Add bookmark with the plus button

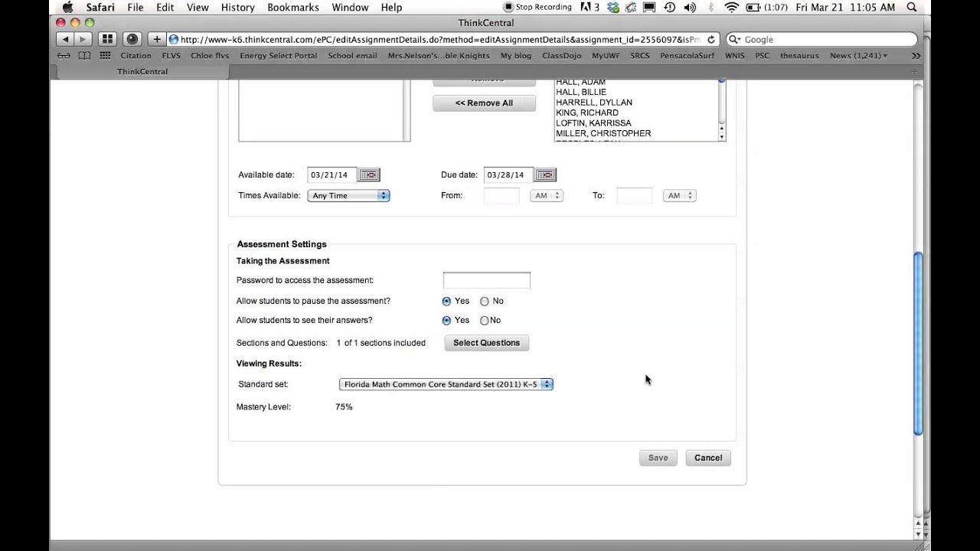point(157,39)
